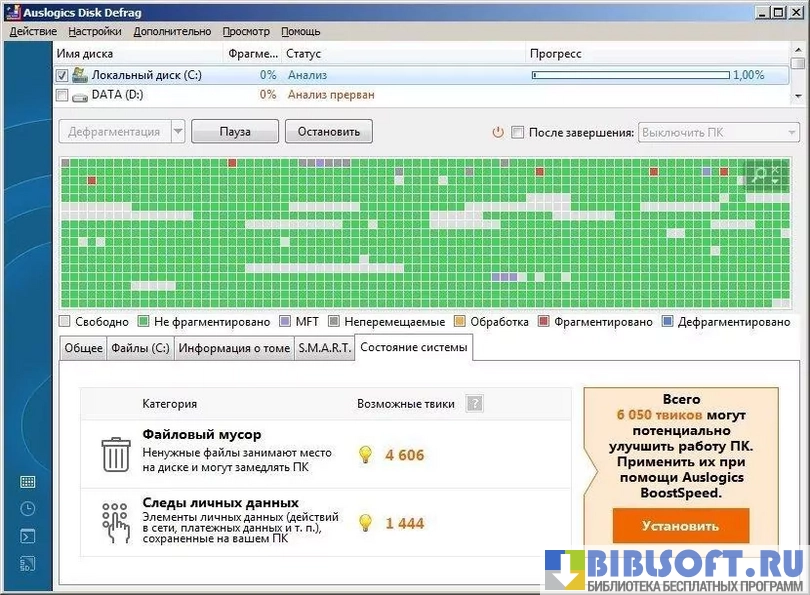Click the SSD icon in left sidebar
Screen dimensions: 810x595
pyautogui.click(x=28, y=564)
